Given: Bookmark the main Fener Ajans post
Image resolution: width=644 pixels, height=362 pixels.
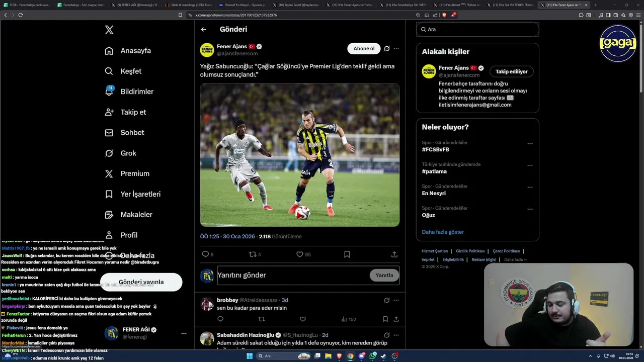Looking at the screenshot, I should pyautogui.click(x=347, y=254).
